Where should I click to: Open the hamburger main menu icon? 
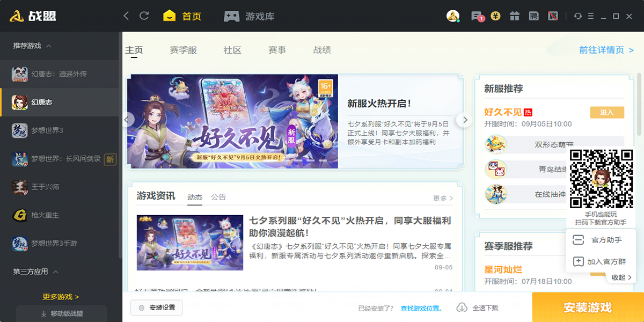[x=597, y=16]
